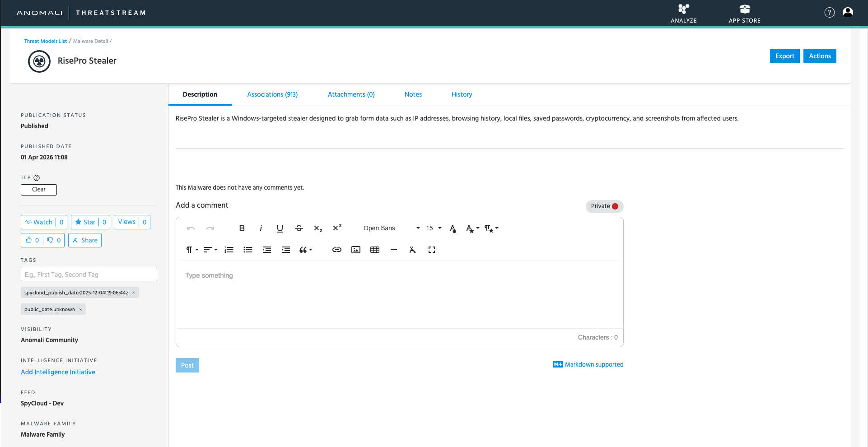Open the Open Sans font family dropdown
The height and width of the screenshot is (447, 868).
point(391,228)
